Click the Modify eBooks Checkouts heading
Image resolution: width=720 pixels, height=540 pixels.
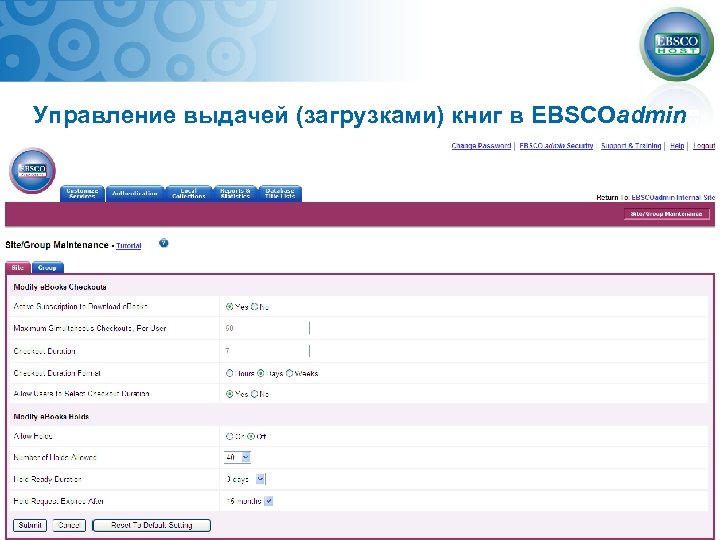[60, 287]
